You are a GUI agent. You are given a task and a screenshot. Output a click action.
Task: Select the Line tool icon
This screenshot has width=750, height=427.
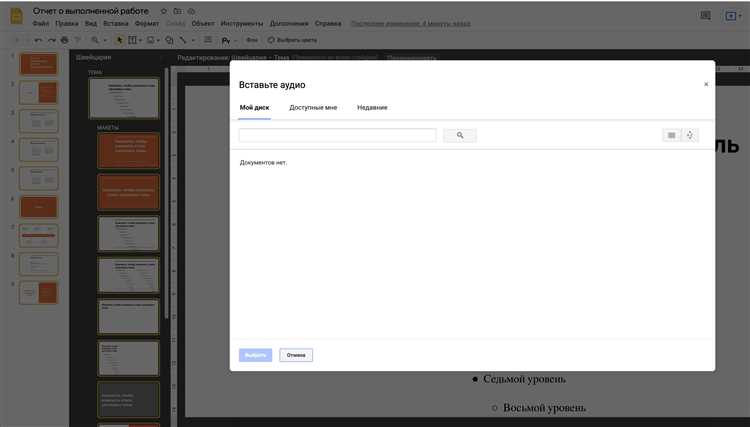point(183,41)
